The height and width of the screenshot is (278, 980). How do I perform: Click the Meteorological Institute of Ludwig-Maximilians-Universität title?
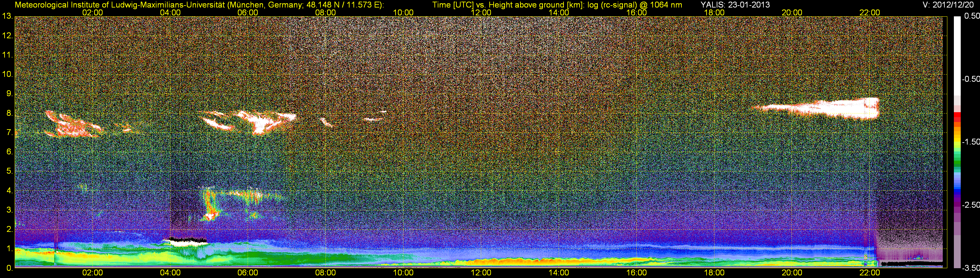(x=120, y=5)
